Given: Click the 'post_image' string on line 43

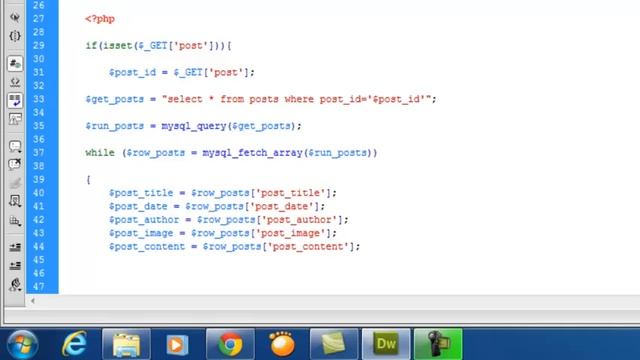Looking at the screenshot, I should tap(291, 233).
